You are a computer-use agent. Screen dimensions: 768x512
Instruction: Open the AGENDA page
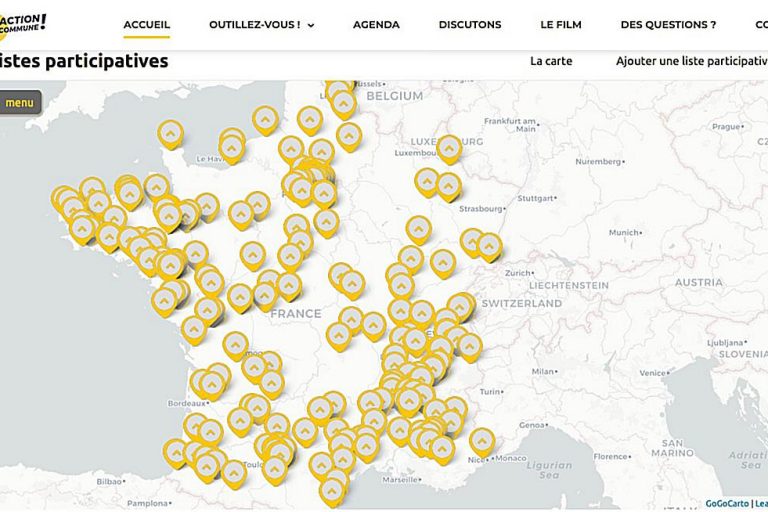(x=376, y=25)
